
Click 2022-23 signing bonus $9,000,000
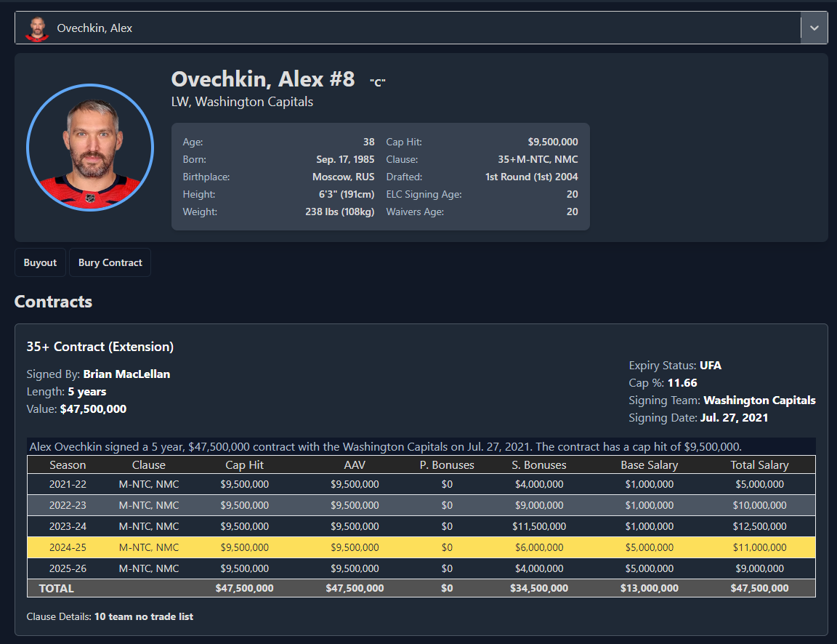(x=539, y=505)
